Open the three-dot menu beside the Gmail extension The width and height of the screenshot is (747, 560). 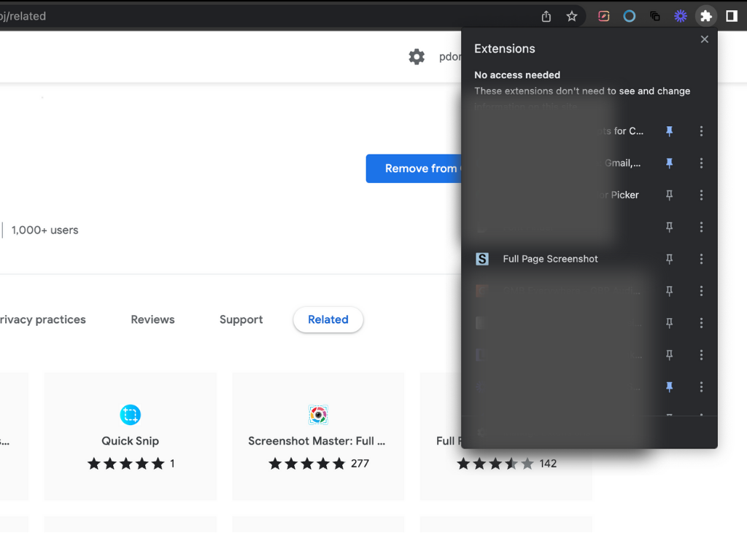[701, 163]
